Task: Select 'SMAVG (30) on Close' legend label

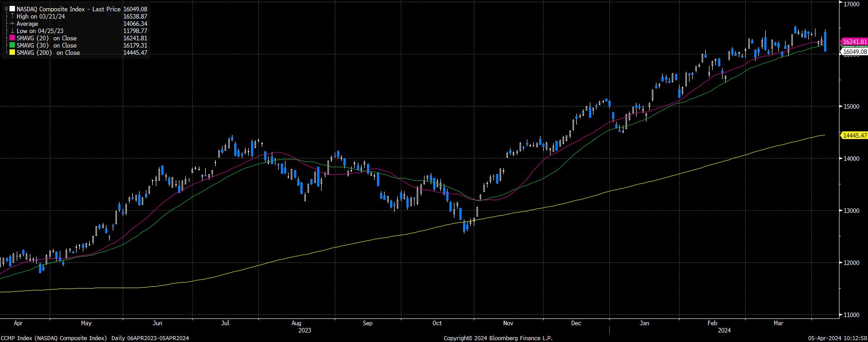Action: point(47,45)
